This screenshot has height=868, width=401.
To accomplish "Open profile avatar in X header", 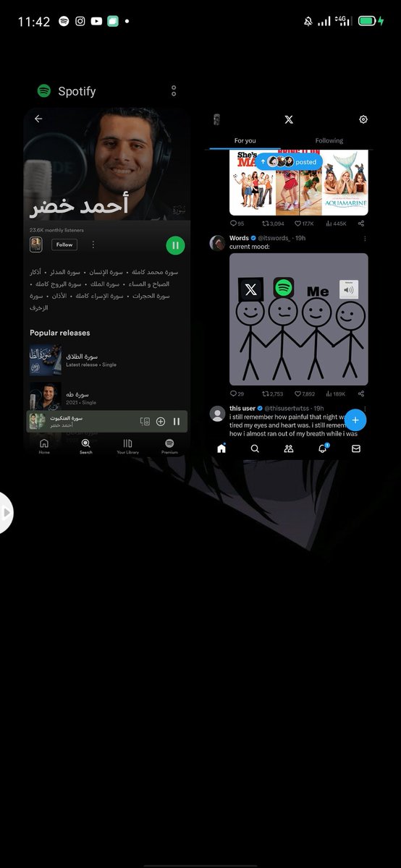I will click(x=216, y=119).
